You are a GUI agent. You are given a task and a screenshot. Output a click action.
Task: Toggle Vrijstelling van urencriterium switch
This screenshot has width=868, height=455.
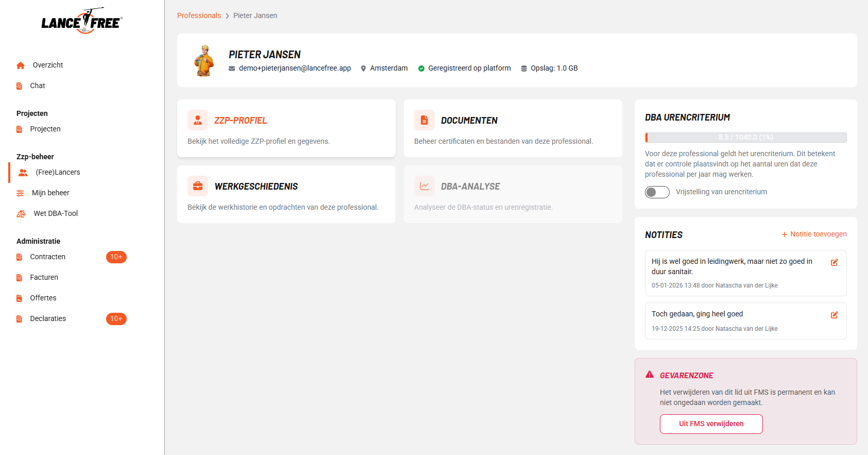657,192
